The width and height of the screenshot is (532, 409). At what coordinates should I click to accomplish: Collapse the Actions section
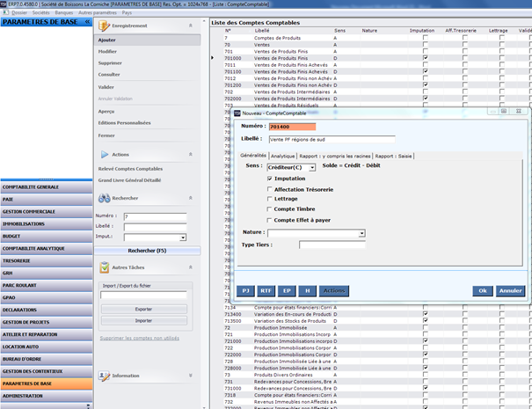pos(190,155)
